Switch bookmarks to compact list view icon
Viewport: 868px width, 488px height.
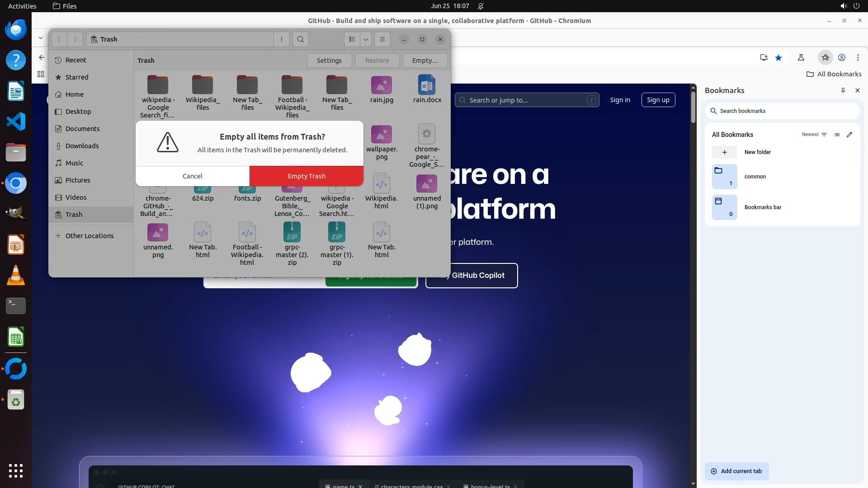click(837, 135)
